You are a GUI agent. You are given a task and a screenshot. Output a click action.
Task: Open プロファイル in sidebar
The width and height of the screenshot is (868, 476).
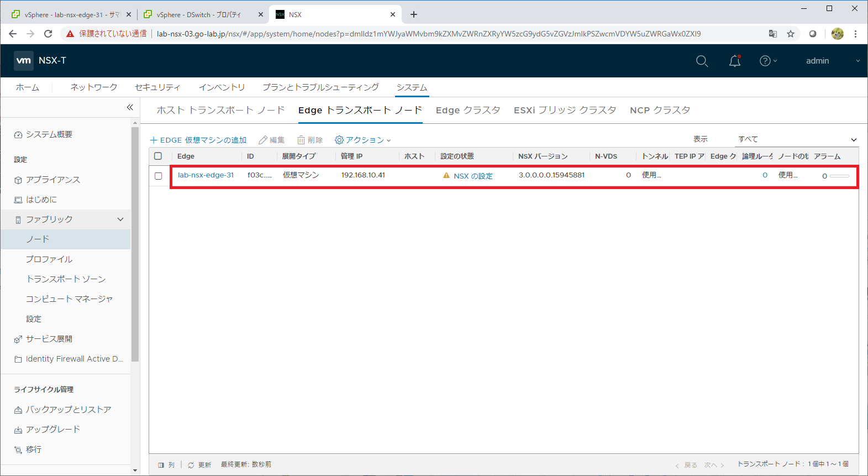49,259
